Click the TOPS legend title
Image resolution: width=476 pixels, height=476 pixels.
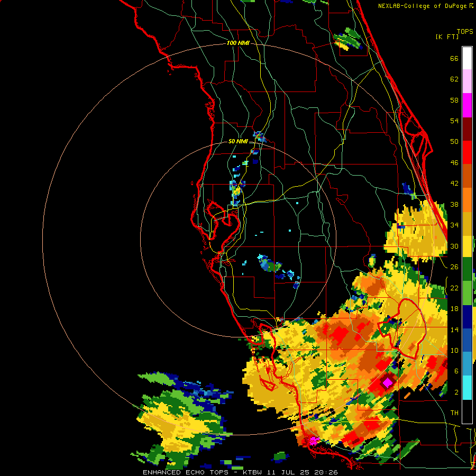[465, 31]
